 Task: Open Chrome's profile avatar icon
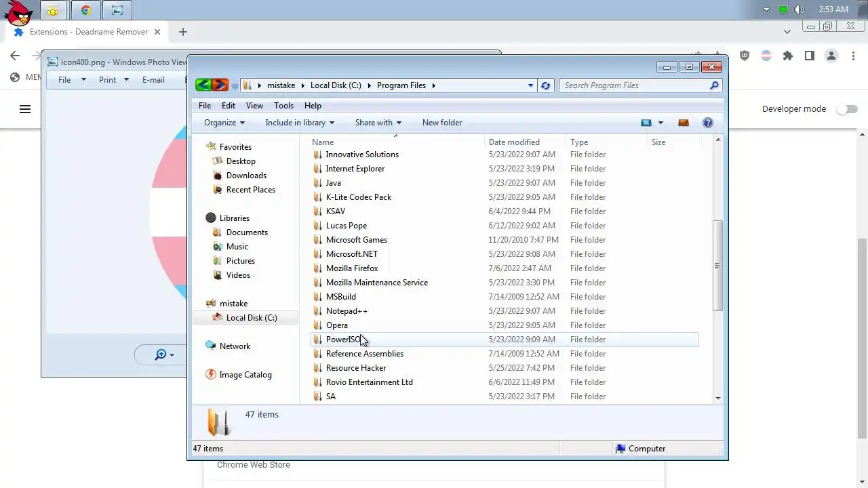click(x=831, y=56)
